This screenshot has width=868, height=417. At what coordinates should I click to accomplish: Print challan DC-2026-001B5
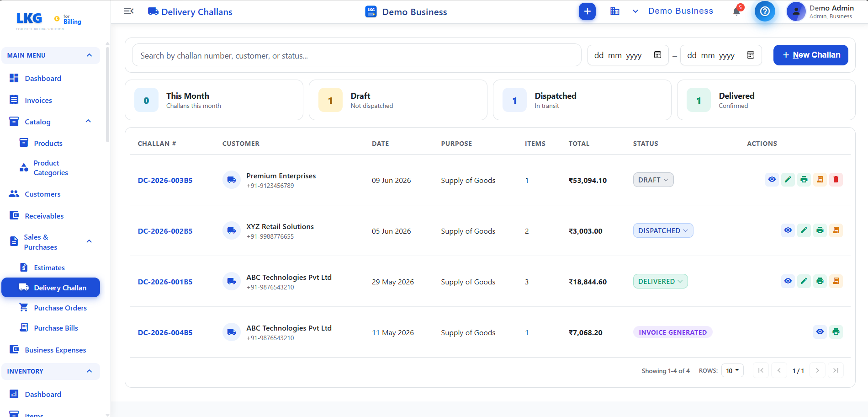(x=820, y=281)
